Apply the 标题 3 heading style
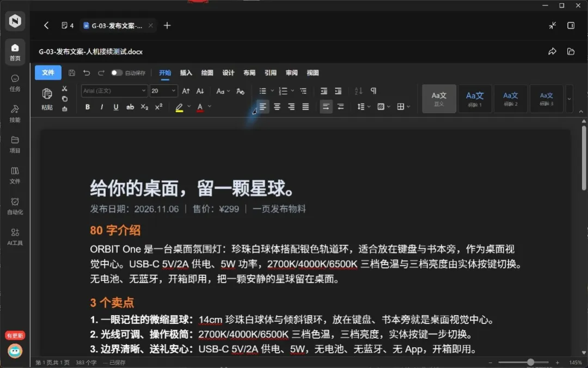 547,99
